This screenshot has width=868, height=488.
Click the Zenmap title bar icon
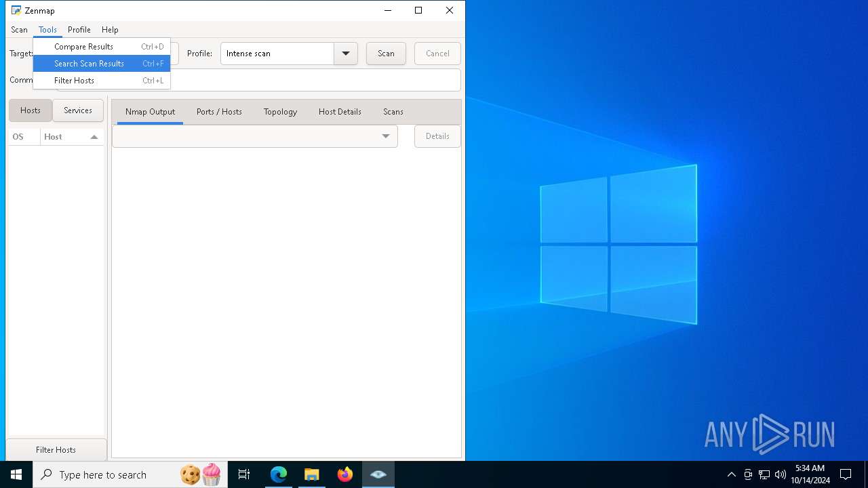[x=16, y=10]
